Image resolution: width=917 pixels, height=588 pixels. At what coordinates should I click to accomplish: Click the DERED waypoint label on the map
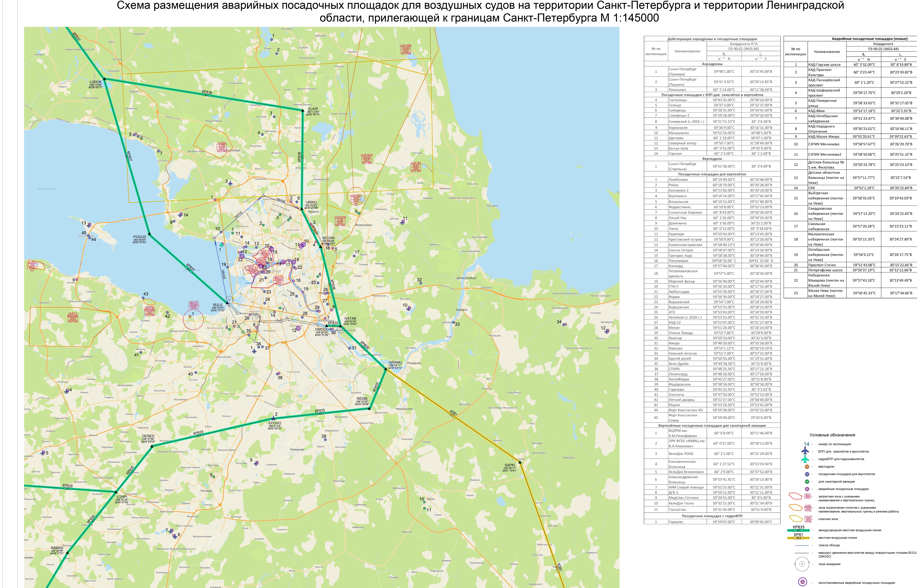tap(148, 436)
